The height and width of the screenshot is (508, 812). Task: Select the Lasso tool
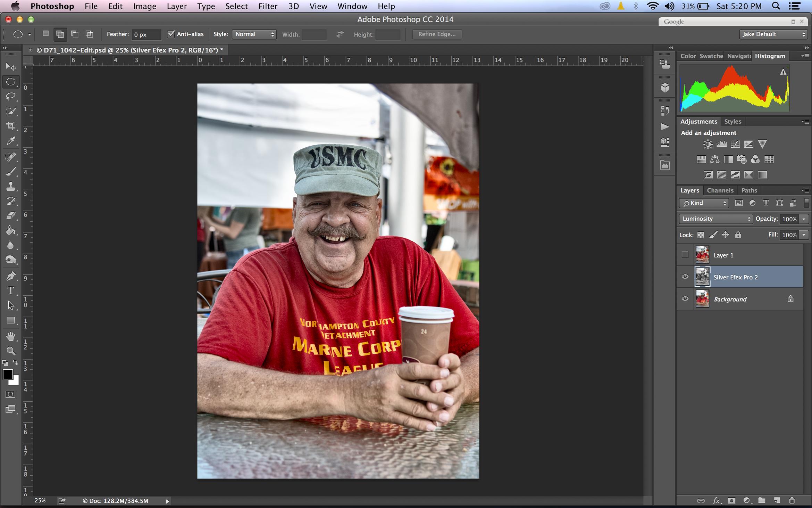click(x=11, y=96)
